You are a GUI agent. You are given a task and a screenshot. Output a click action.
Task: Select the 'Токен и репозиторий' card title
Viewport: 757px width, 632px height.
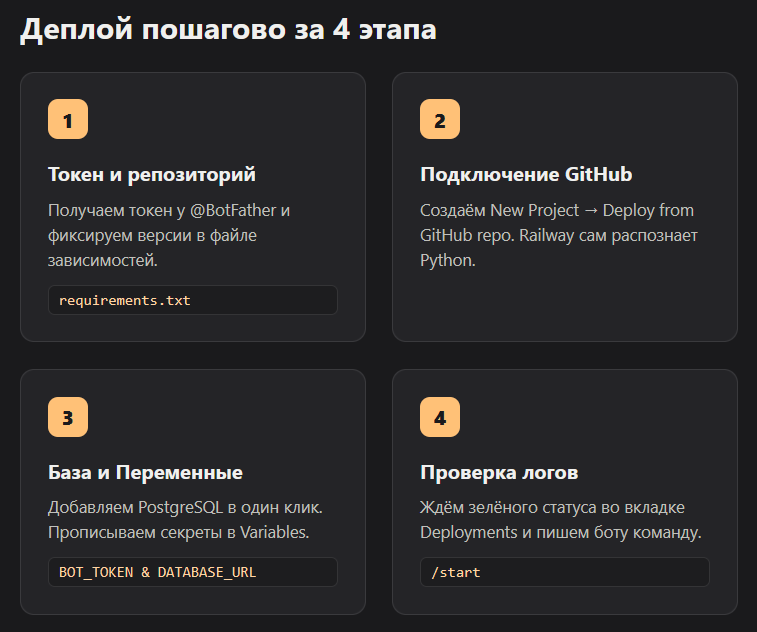click(x=152, y=175)
